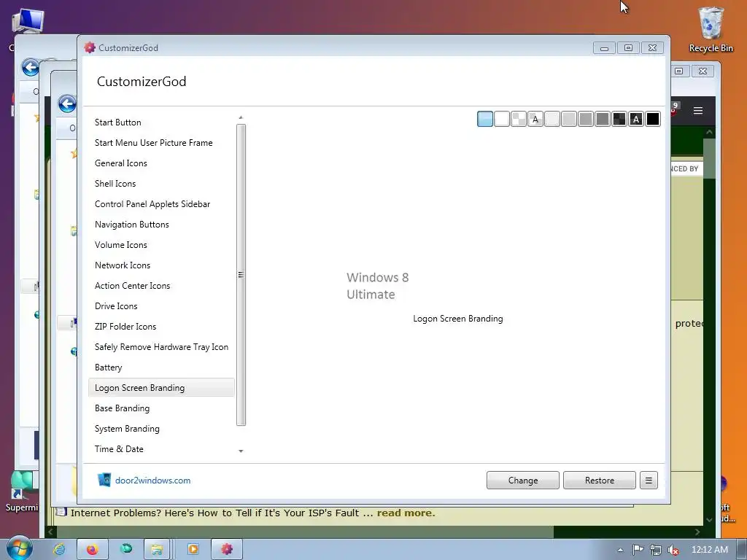Pick the dark checkered swatch without letter
The height and width of the screenshot is (560, 747).
619,119
